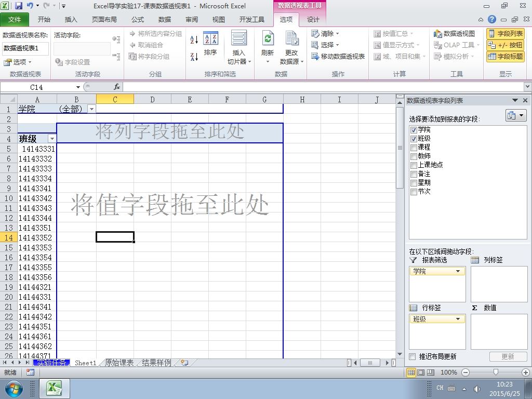This screenshot has width=532, height=399.
Task: Open the 排序 sort dialog
Action: click(x=210, y=44)
